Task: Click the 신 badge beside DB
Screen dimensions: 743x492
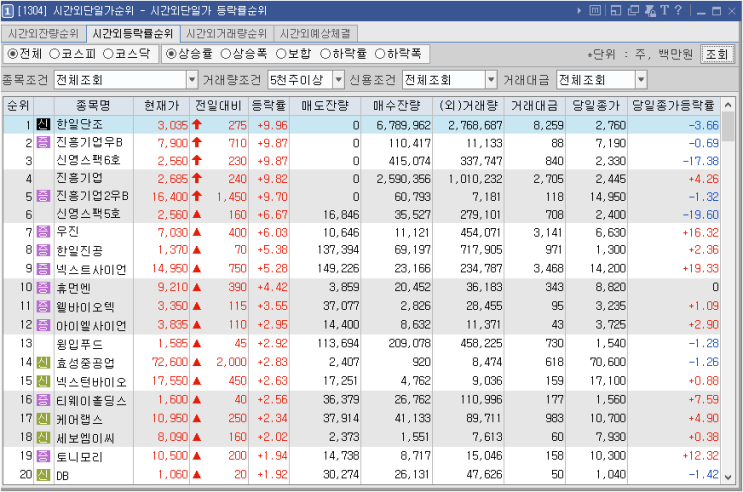Action: [x=43, y=474]
